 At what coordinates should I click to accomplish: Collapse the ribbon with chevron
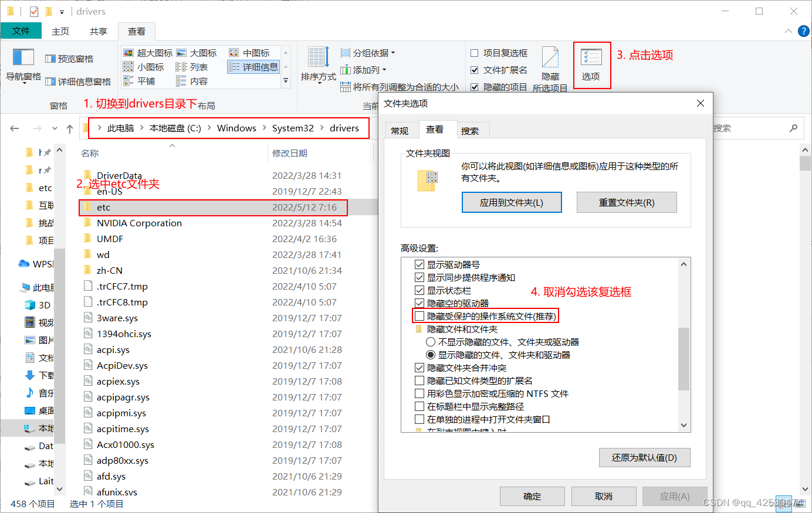point(787,31)
